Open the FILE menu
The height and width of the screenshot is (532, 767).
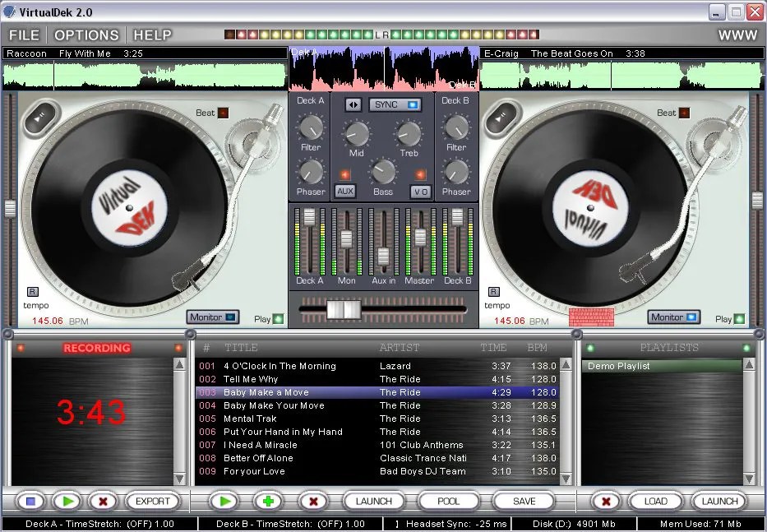(24, 35)
